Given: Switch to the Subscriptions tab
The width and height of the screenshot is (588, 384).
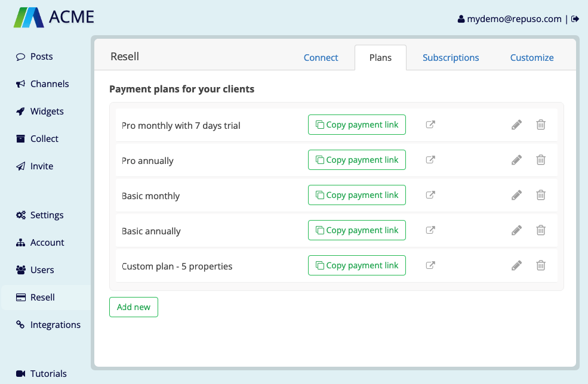Looking at the screenshot, I should 450,58.
